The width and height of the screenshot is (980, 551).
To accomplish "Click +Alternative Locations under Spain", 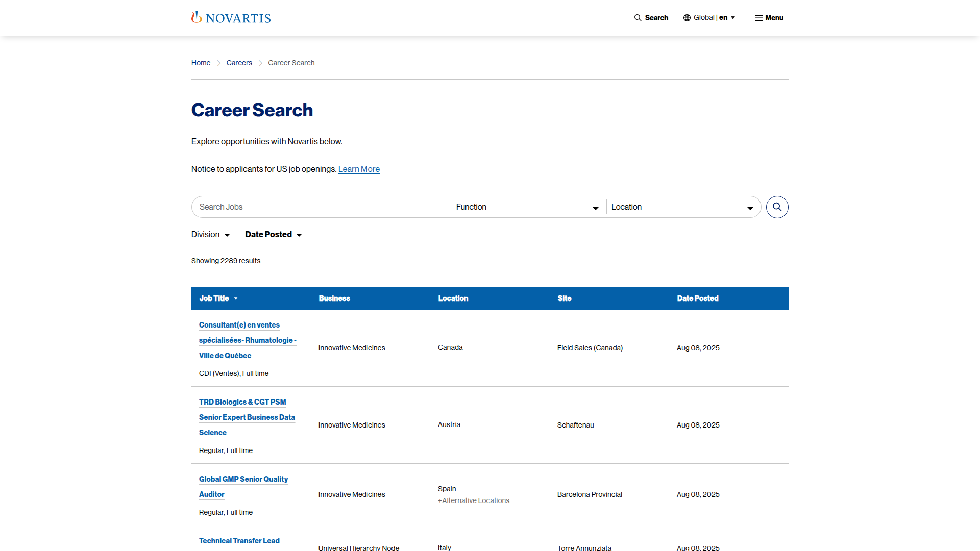I will [474, 501].
